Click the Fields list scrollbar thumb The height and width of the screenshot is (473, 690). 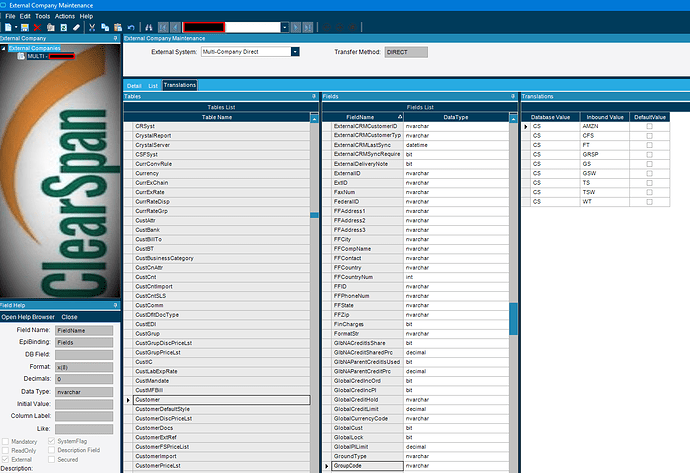tap(513, 319)
